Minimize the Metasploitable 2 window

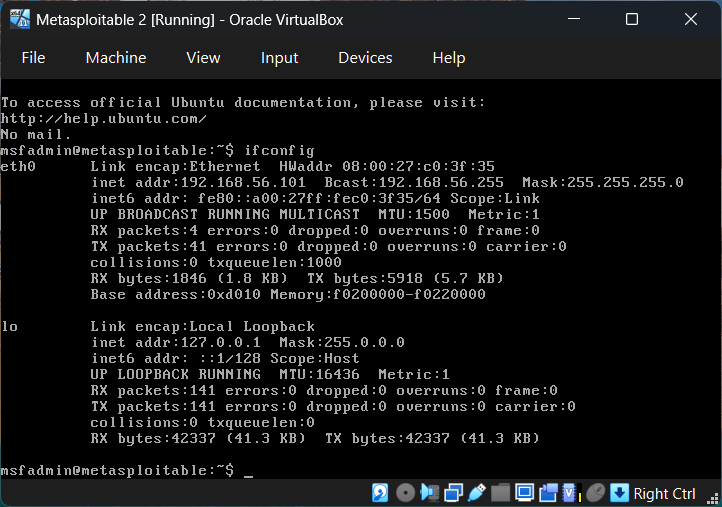574,19
